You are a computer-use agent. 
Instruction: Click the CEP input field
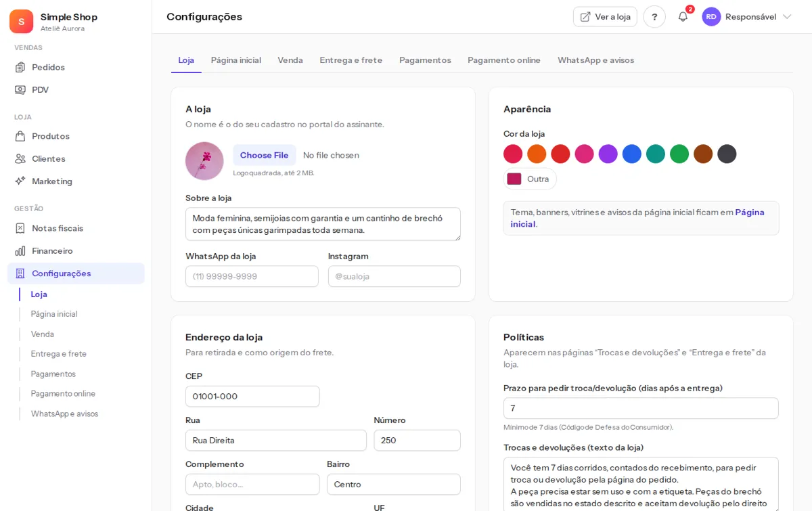click(x=252, y=397)
